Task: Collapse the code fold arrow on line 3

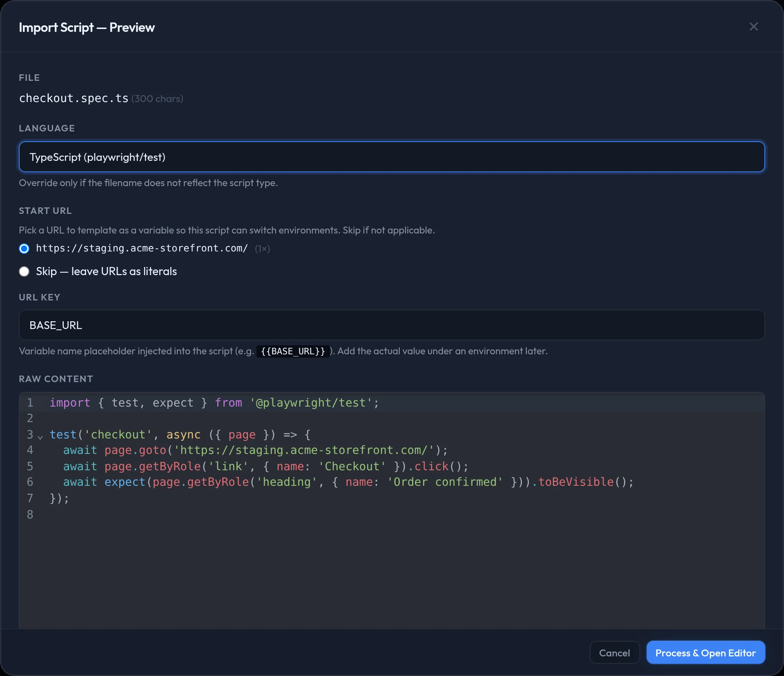Action: tap(40, 437)
